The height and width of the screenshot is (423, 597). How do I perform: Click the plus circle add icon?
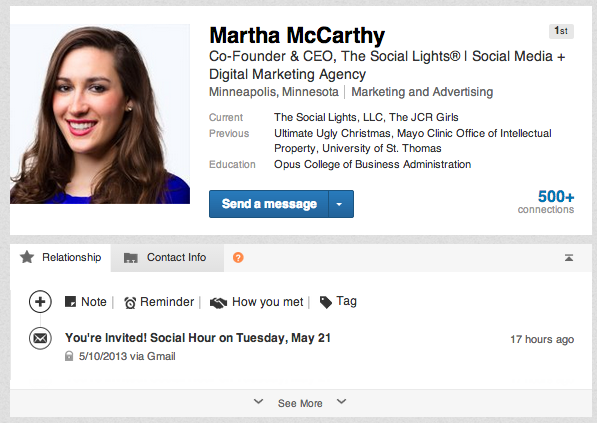[40, 302]
